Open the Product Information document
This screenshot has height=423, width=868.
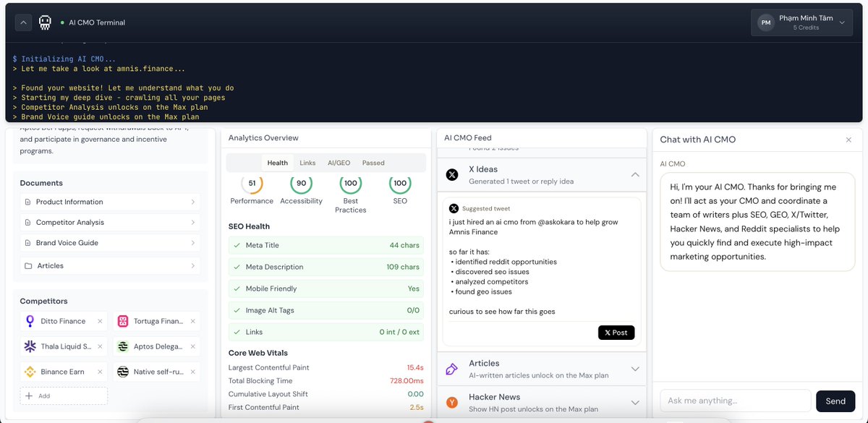[x=110, y=202]
